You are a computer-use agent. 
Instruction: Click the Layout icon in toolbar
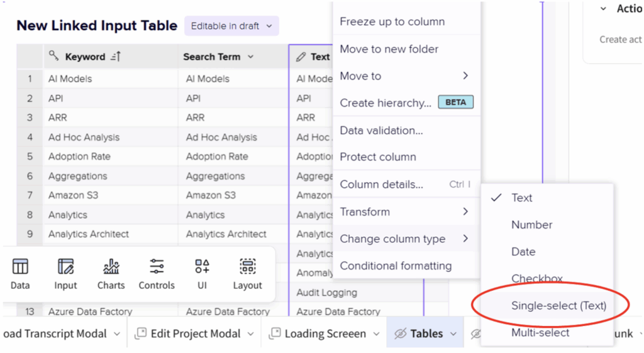247,267
